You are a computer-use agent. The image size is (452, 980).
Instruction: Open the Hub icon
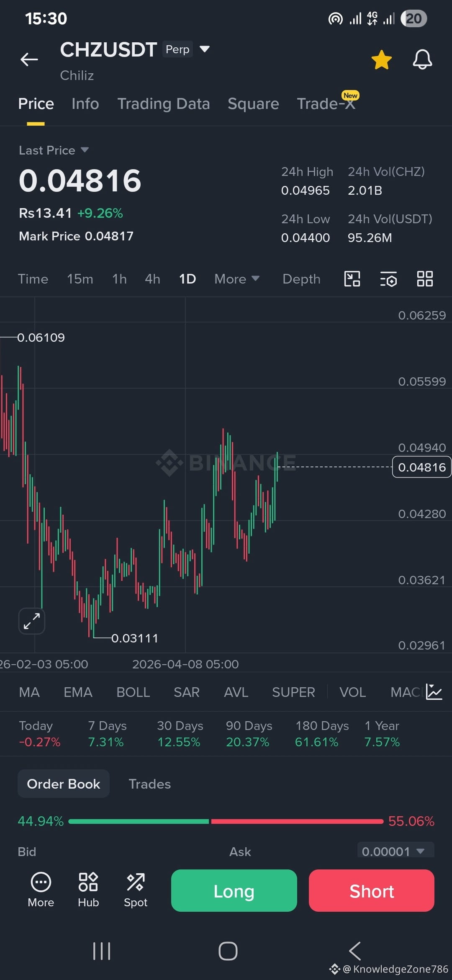point(88,890)
